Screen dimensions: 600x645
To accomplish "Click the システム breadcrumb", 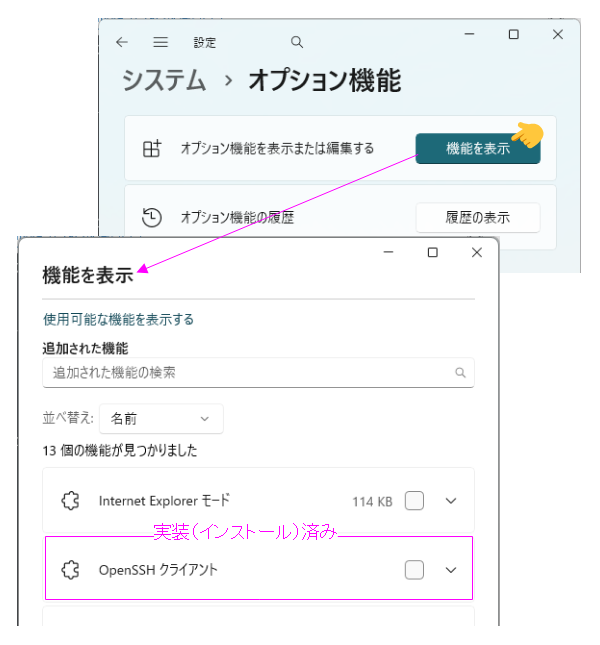I will pyautogui.click(x=164, y=80).
